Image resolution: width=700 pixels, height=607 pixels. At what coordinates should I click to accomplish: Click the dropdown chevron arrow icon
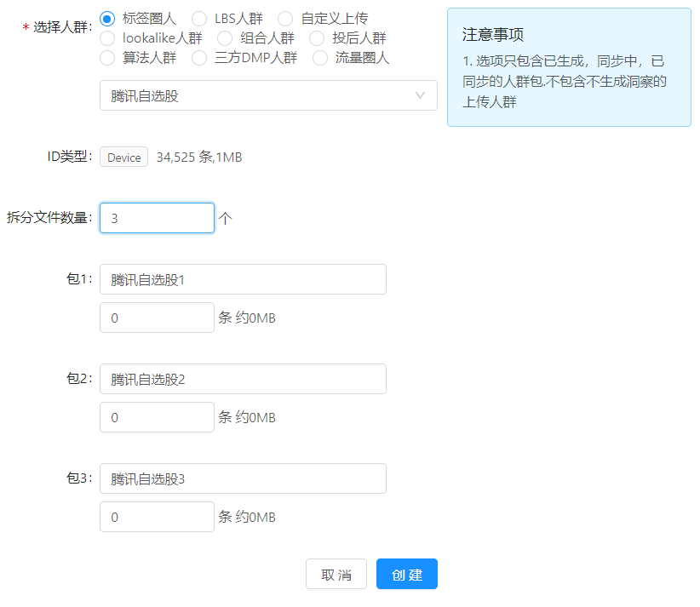pyautogui.click(x=420, y=95)
